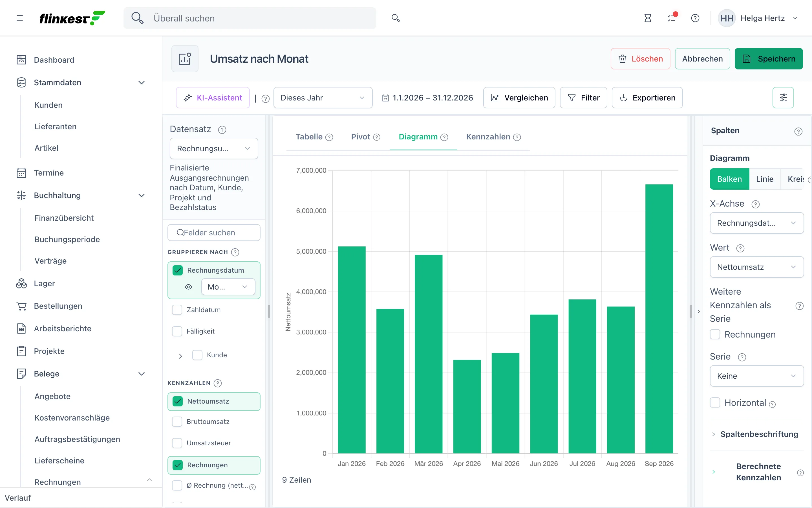Open the help icon in top bar

pyautogui.click(x=695, y=18)
